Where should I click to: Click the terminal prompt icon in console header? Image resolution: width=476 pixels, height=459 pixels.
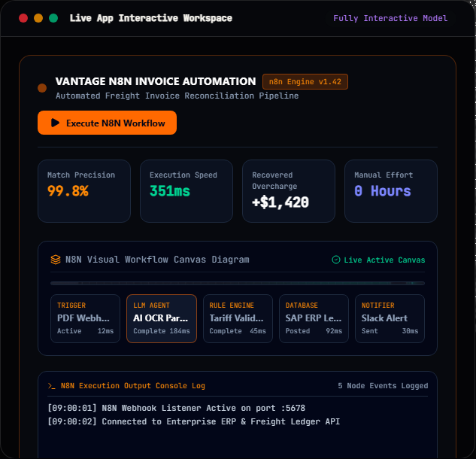(x=52, y=386)
